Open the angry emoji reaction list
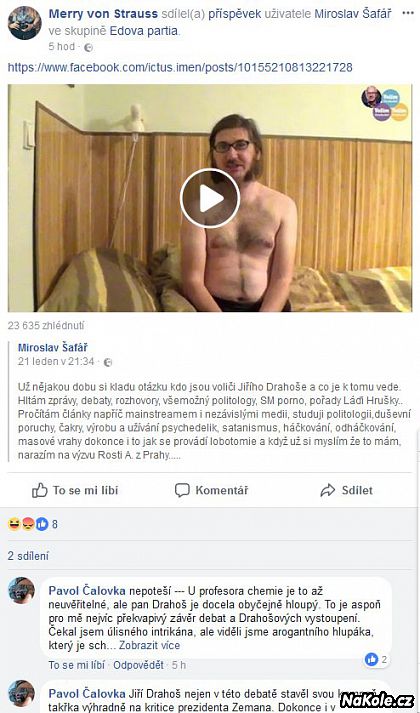This screenshot has height=713, width=420. pyautogui.click(x=28, y=524)
